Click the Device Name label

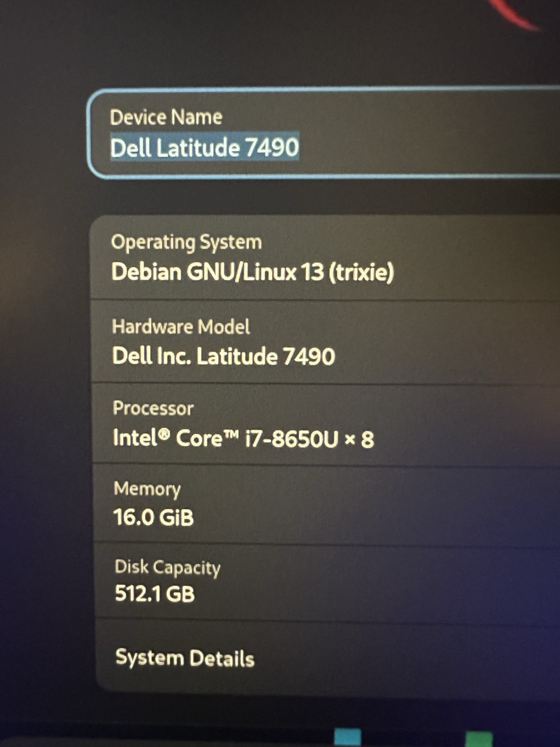click(x=166, y=117)
